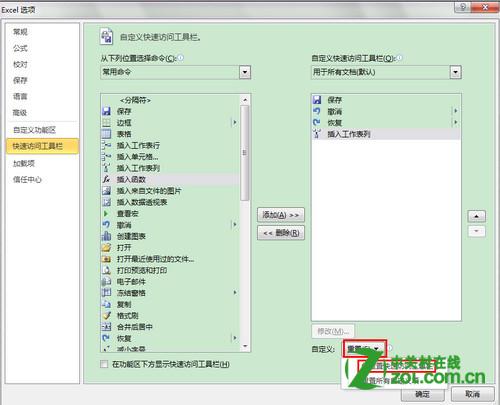Screen dimensions: 500x405
Task: Click info icon beside 从下列位置选择命令
Action: coord(180,58)
